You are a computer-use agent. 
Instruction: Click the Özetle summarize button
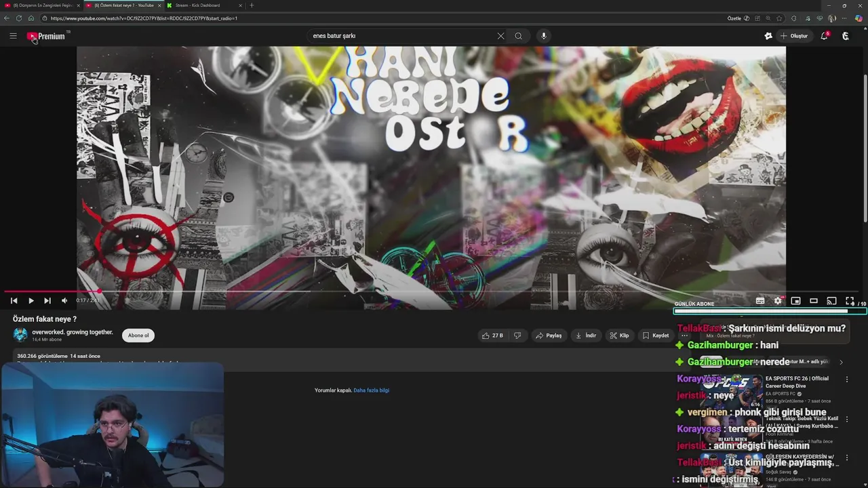tap(738, 18)
